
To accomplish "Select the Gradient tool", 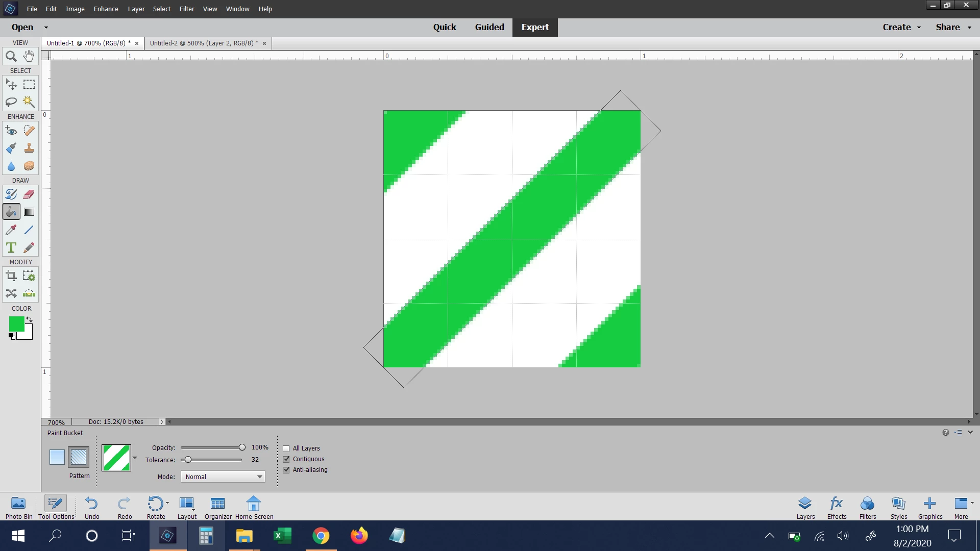I will pos(29,212).
